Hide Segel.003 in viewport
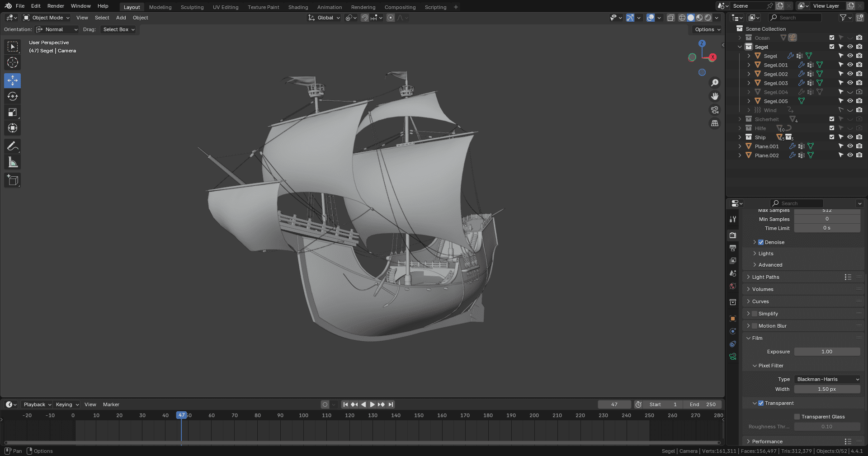 coord(850,83)
